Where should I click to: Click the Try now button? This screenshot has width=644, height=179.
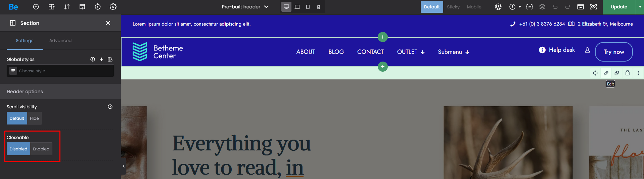pyautogui.click(x=614, y=52)
